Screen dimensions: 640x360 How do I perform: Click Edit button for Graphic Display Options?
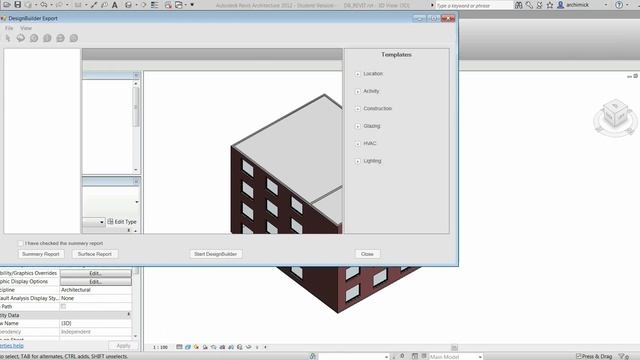tap(96, 282)
